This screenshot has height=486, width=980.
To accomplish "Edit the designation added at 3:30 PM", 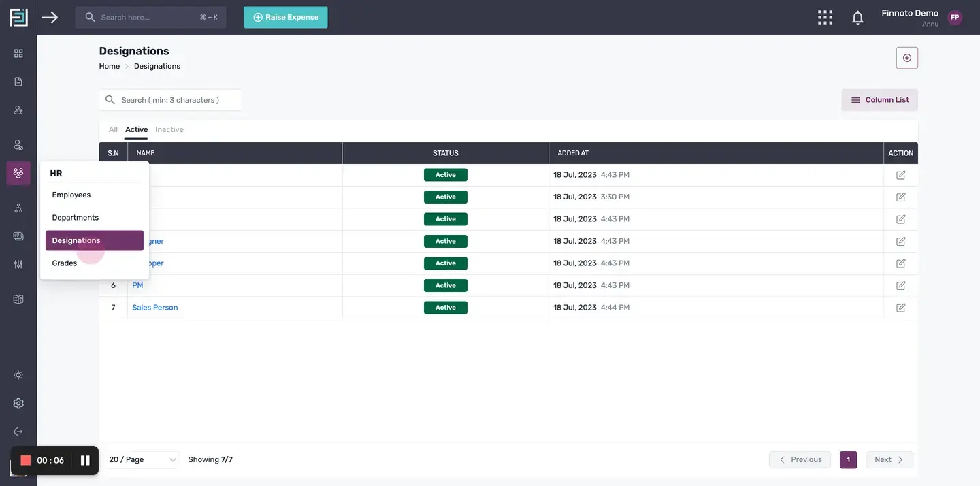I will click(901, 197).
